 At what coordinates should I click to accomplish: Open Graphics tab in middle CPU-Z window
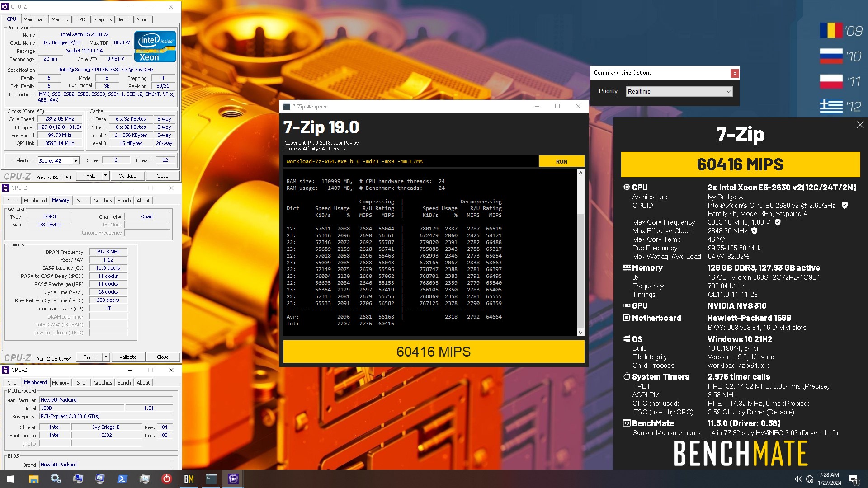(x=103, y=201)
